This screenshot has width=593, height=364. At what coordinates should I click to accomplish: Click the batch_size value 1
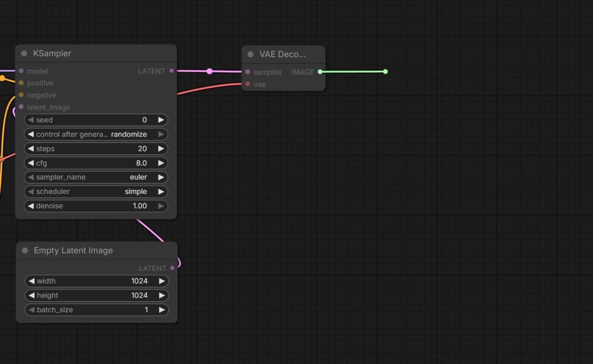[x=146, y=310]
